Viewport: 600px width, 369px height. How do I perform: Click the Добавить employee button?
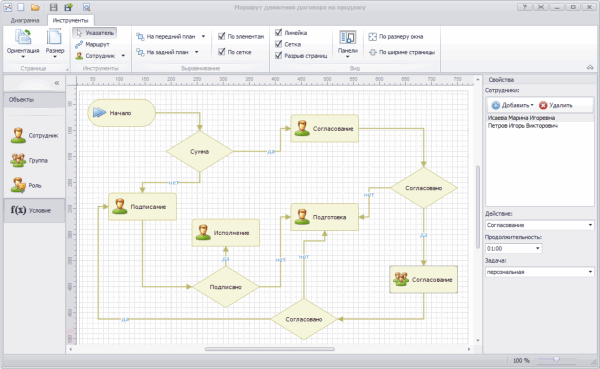(x=512, y=105)
